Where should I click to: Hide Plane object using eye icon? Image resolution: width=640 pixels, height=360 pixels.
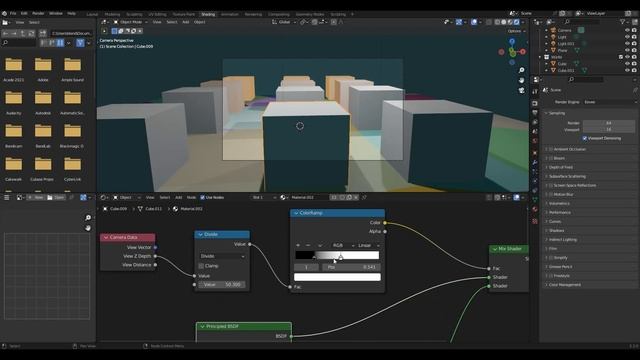(x=627, y=50)
